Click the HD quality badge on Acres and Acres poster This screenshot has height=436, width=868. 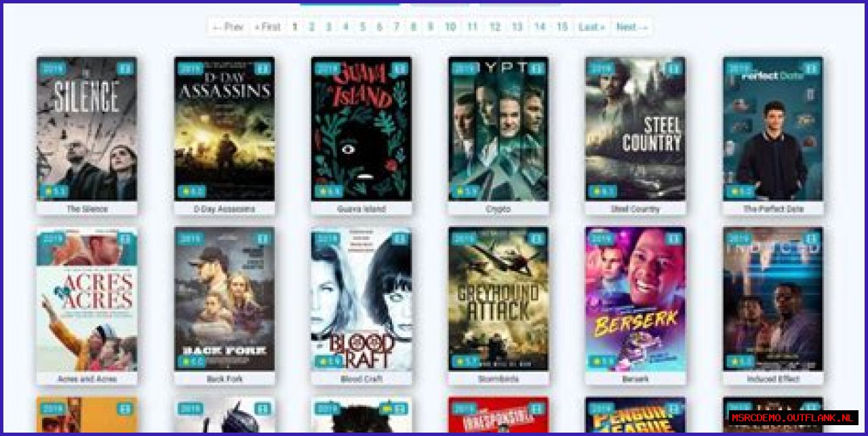(x=125, y=239)
